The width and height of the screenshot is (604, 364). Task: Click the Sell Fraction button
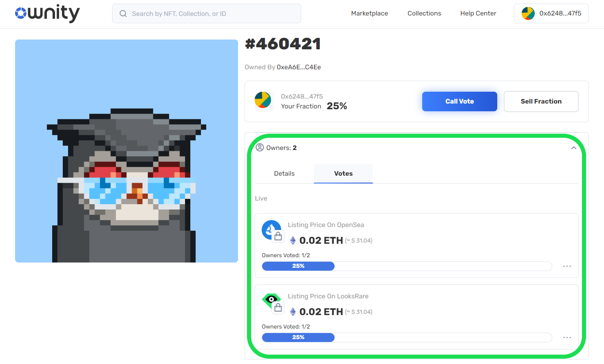(541, 101)
